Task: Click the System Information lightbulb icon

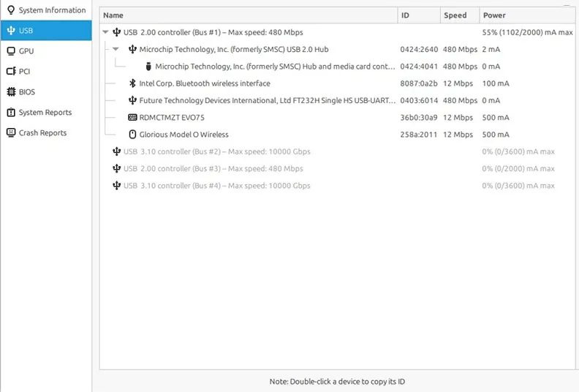Action: pyautogui.click(x=11, y=10)
